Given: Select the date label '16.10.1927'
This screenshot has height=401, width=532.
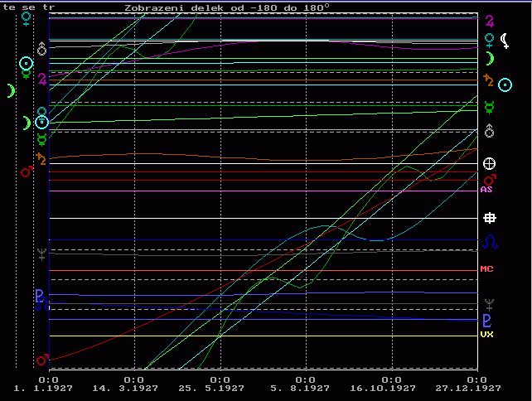Looking at the screenshot, I should coord(383,389).
